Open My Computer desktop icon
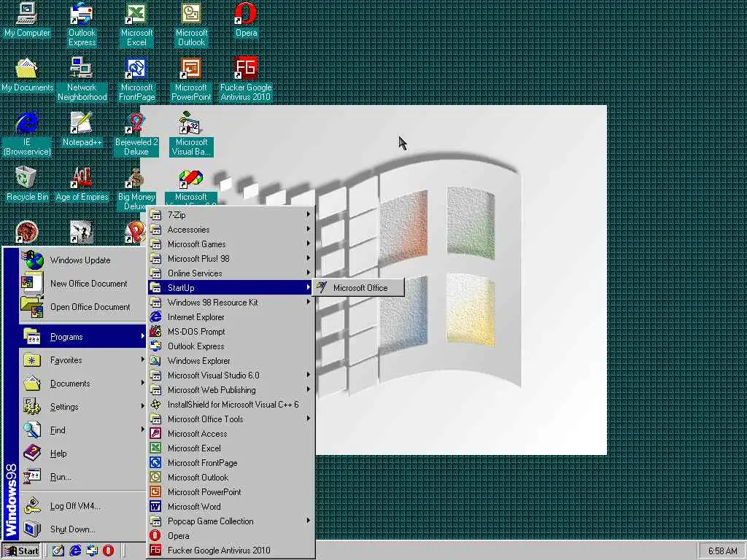The image size is (747, 560). 27,20
